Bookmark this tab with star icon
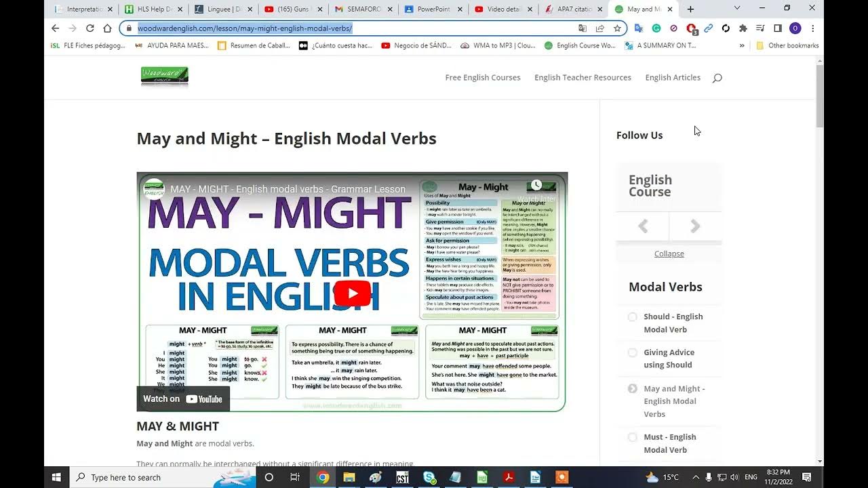868x488 pixels. point(617,28)
